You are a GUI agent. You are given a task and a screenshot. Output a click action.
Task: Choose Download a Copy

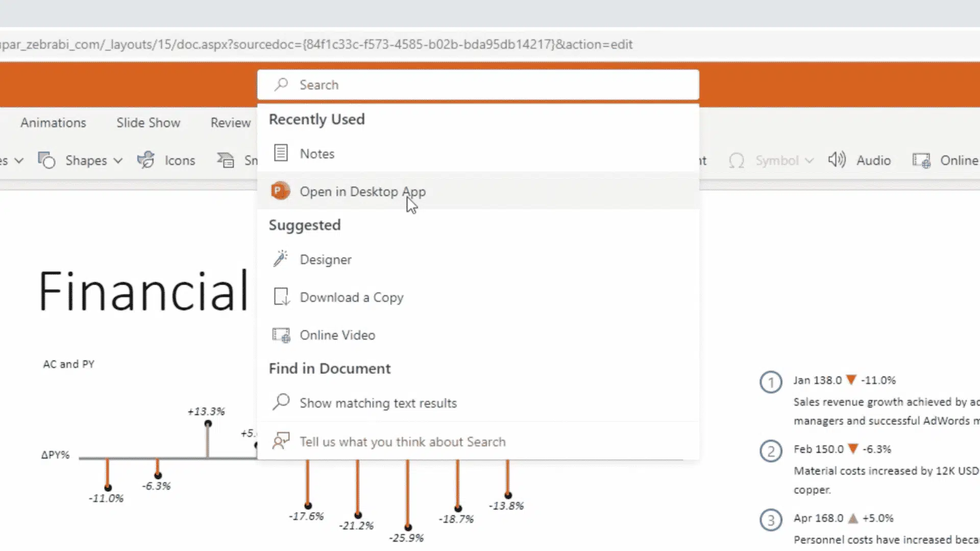352,297
